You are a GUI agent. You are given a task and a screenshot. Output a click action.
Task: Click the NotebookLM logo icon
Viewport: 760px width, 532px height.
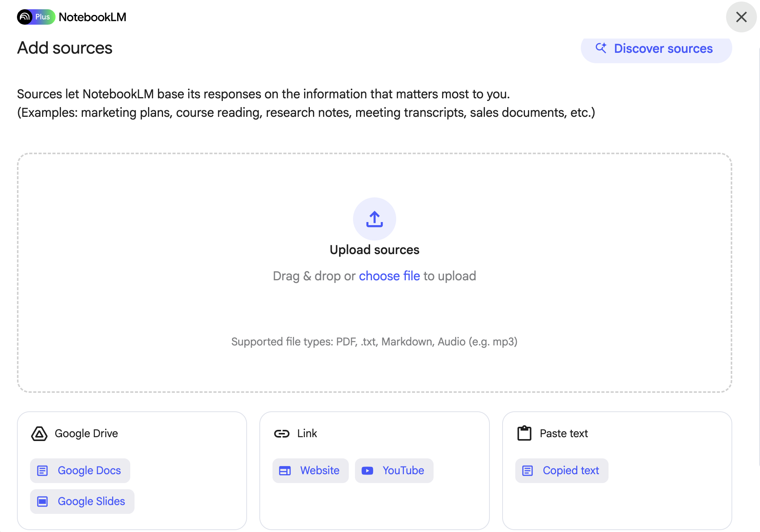pos(25,17)
